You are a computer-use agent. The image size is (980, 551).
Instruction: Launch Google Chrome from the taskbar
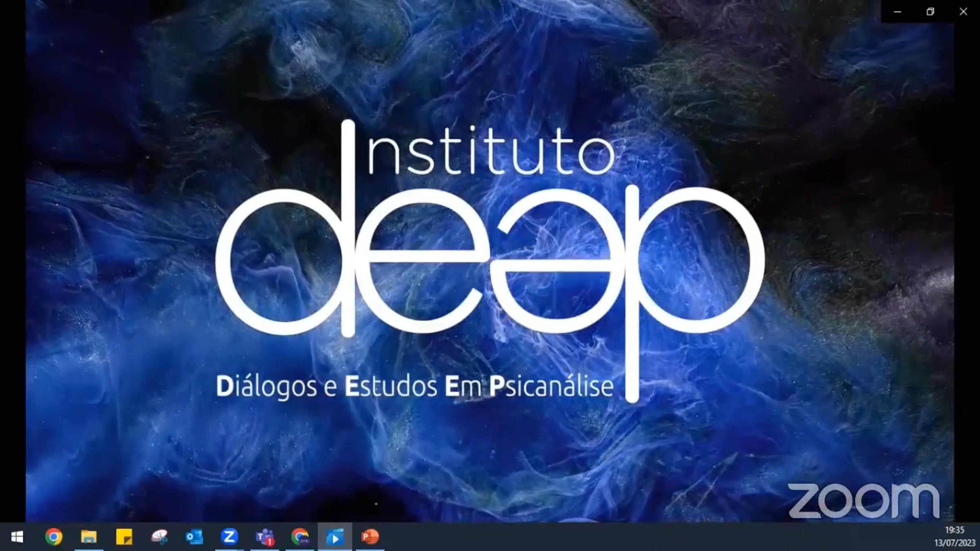click(53, 537)
